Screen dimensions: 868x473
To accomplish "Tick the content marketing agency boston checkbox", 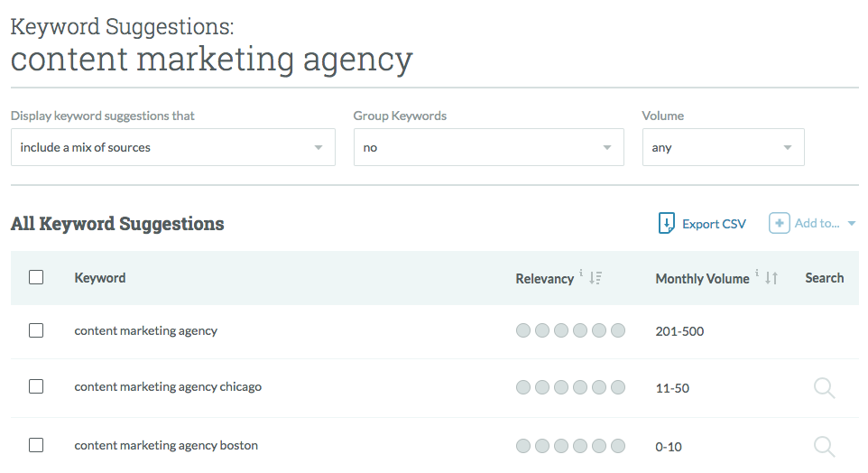I will click(36, 445).
